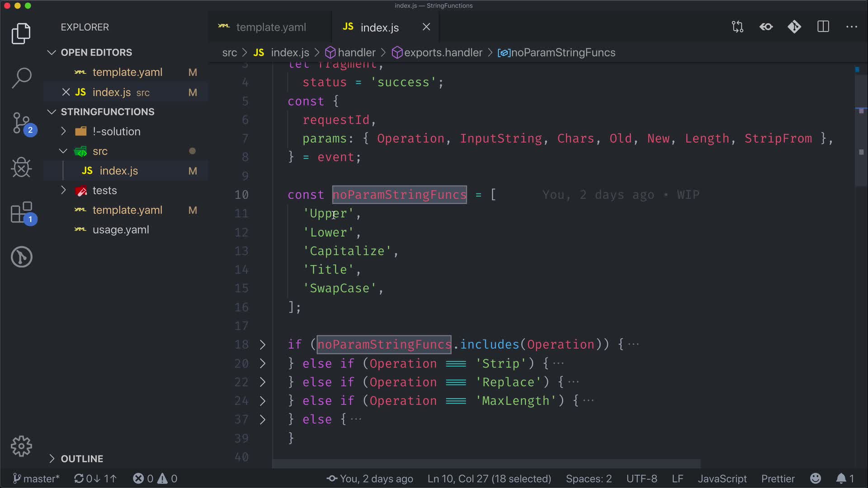This screenshot has height=488, width=868.
Task: Open the Search view in activity bar
Action: coord(21,78)
